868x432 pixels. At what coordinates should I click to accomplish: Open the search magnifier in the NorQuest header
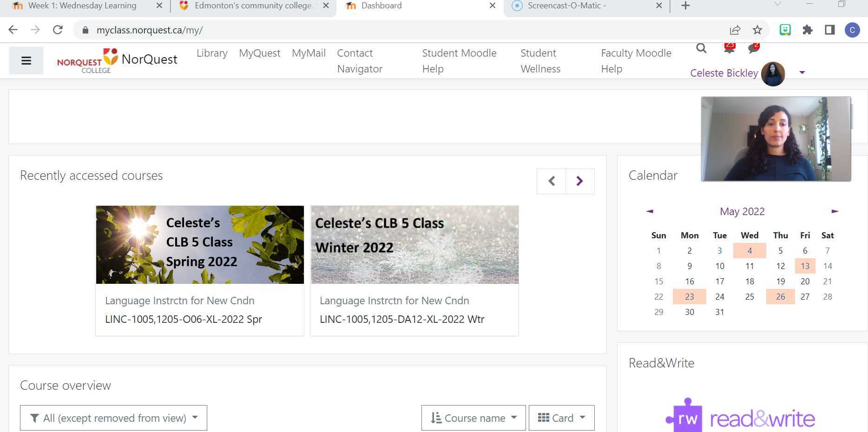(x=701, y=48)
